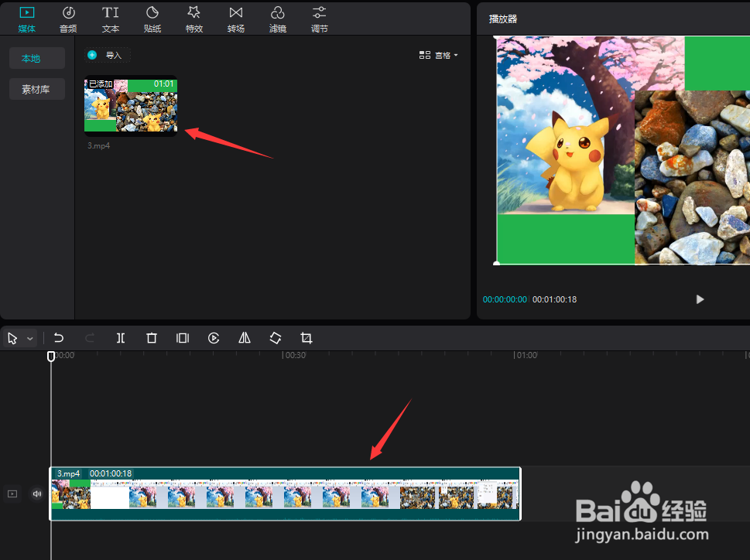The height and width of the screenshot is (560, 750).
Task: Select the 3.mp4 media thumbnail
Action: coord(131,106)
